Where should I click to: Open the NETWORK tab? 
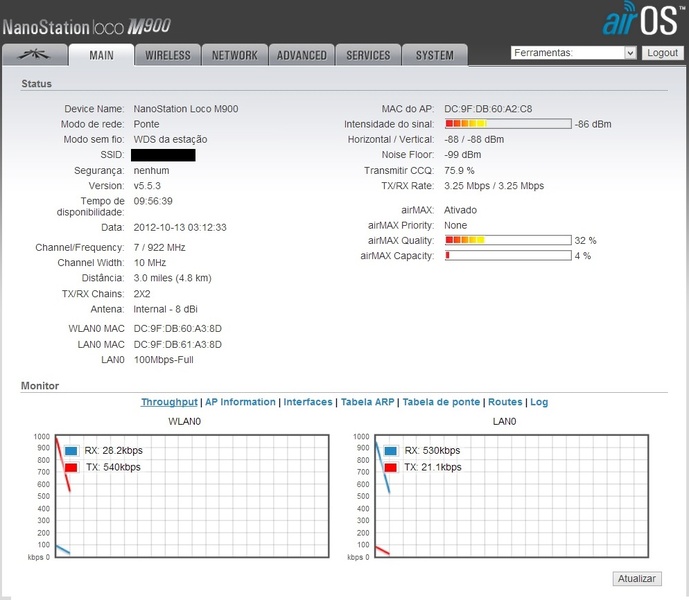(x=235, y=55)
